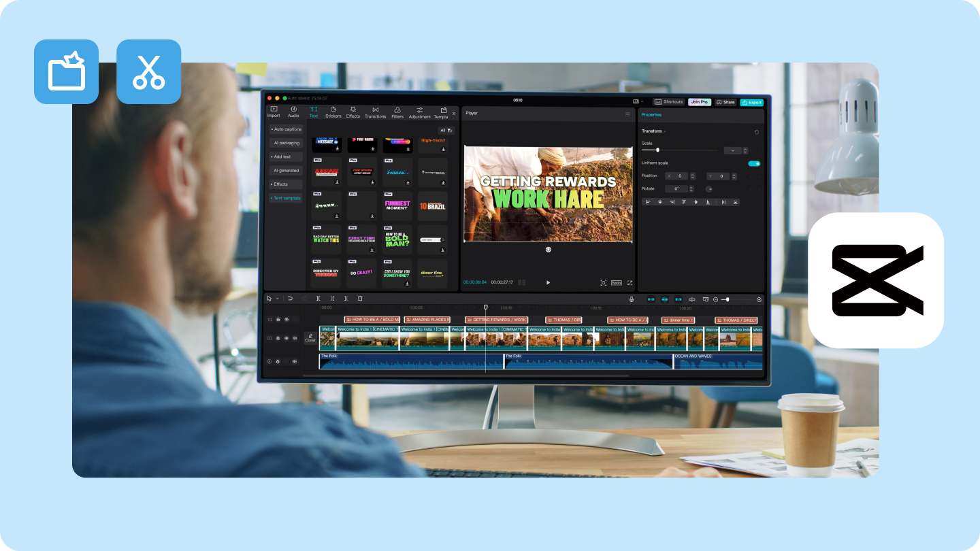Click the Export button
This screenshot has height=551, width=980.
(752, 102)
